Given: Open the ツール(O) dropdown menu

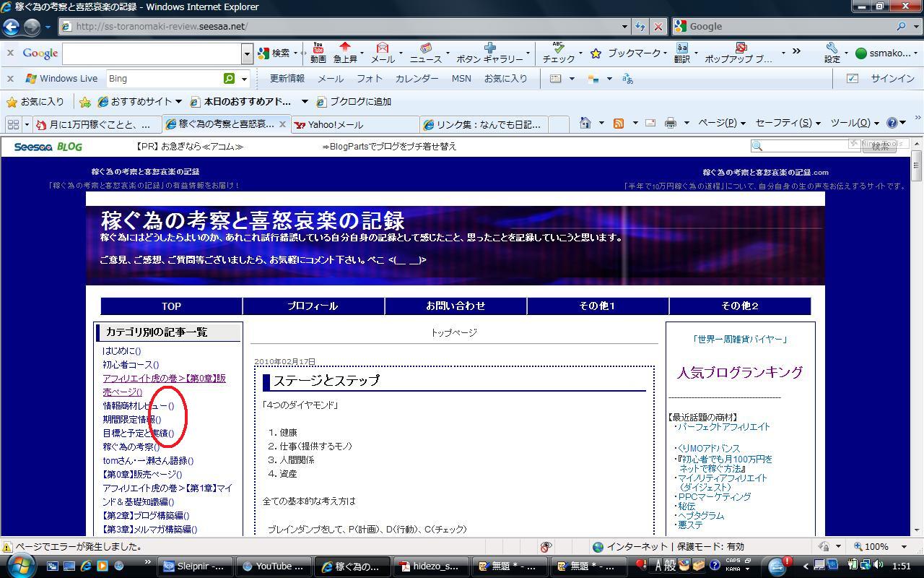Looking at the screenshot, I should coord(855,123).
